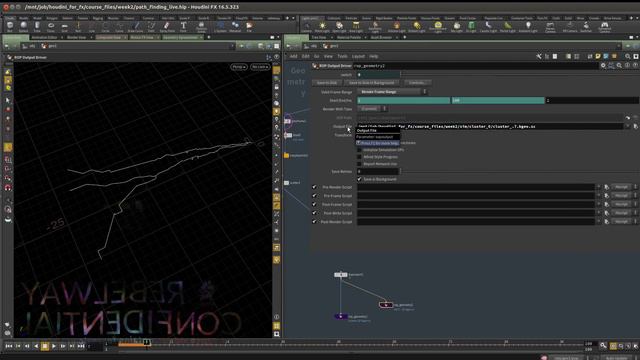Select the File shelf tool
The height and width of the screenshot is (360, 640).
[249, 27]
